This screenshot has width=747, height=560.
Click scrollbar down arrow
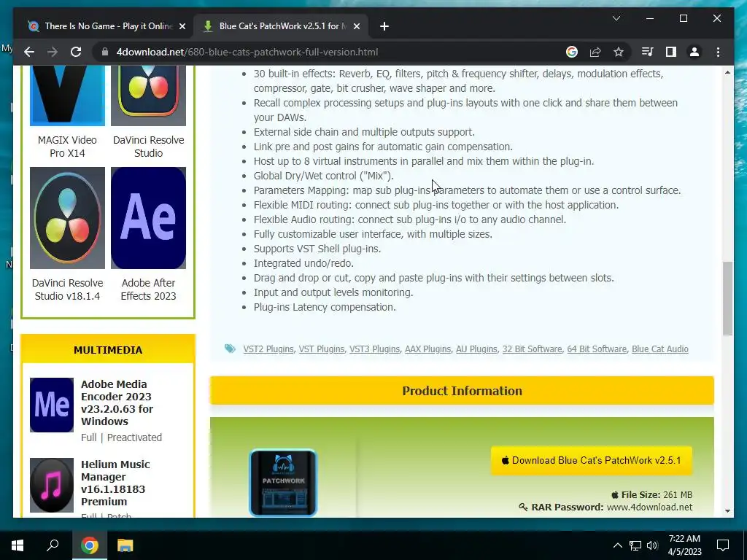pos(727,511)
